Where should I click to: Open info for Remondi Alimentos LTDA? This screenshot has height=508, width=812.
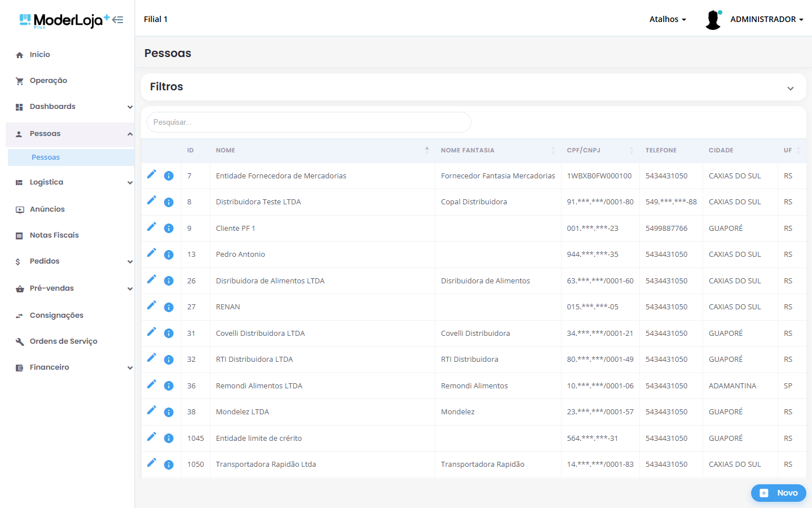[169, 386]
